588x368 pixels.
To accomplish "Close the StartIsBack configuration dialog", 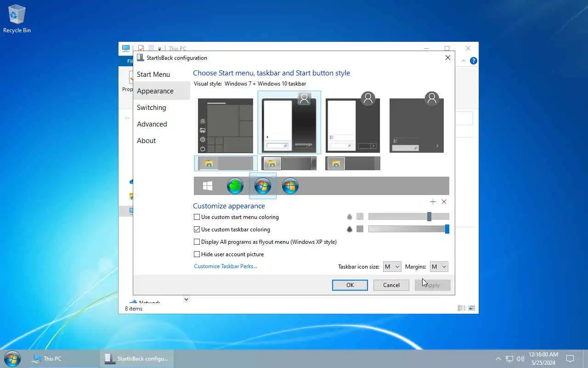I will (448, 57).
